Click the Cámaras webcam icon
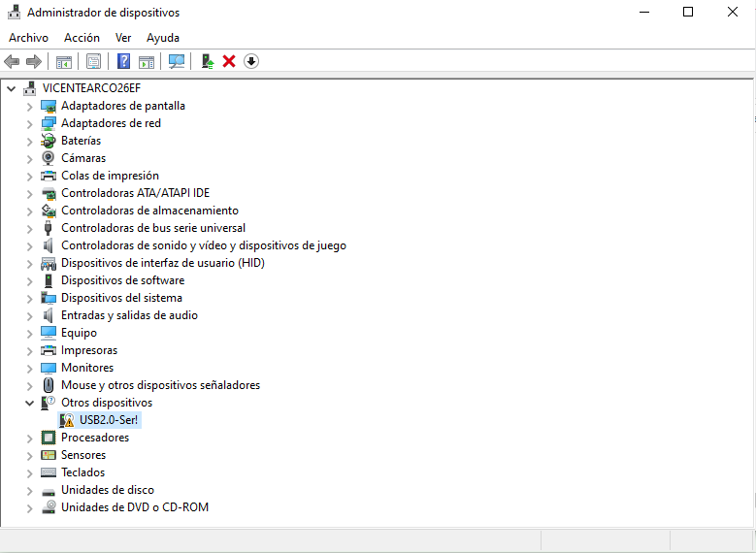 coord(49,158)
